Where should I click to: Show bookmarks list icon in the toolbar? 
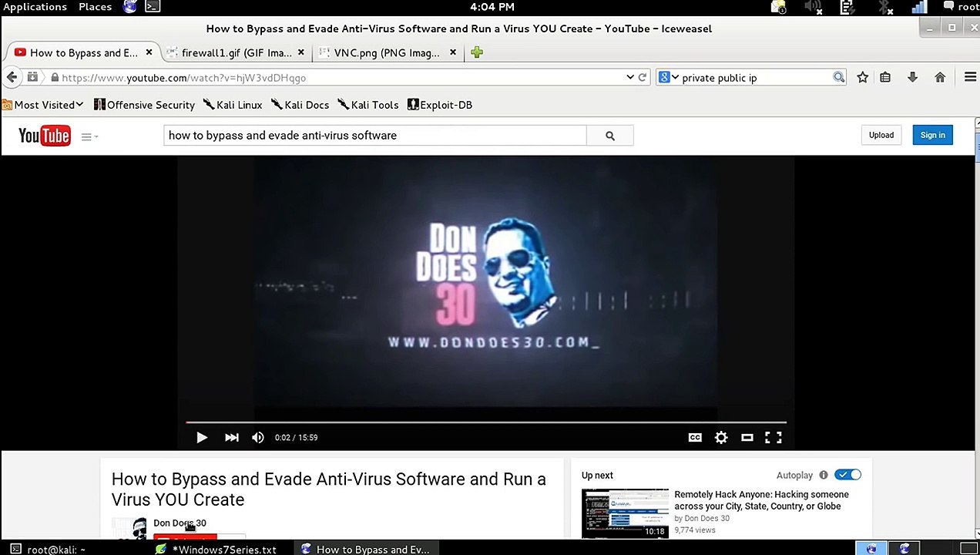885,77
